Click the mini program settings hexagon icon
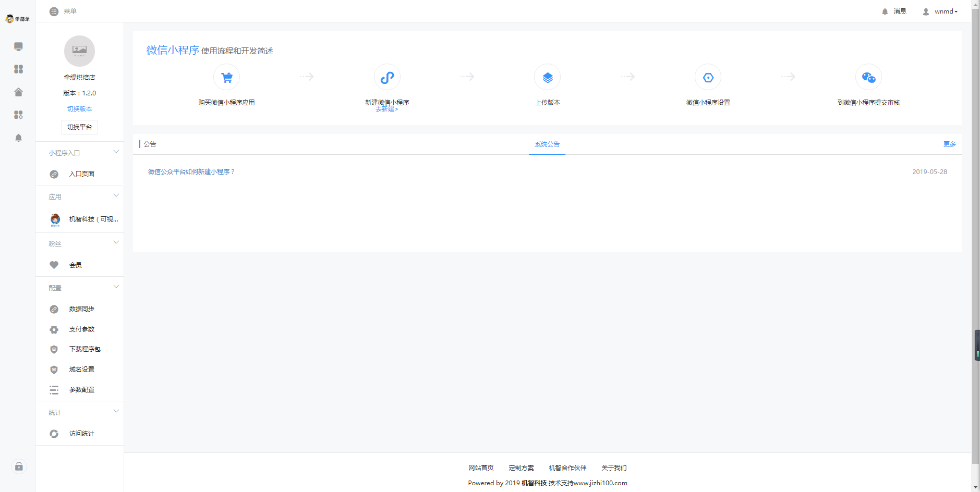The width and height of the screenshot is (980, 492). 708,77
